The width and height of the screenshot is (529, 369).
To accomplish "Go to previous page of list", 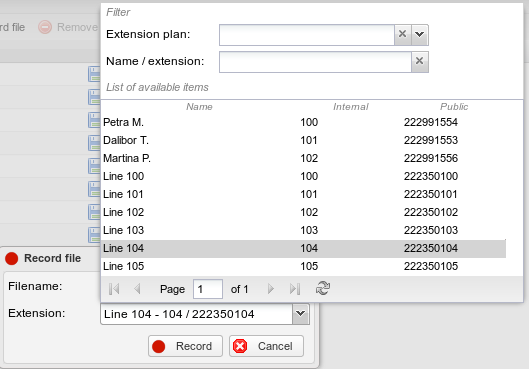I will (137, 289).
